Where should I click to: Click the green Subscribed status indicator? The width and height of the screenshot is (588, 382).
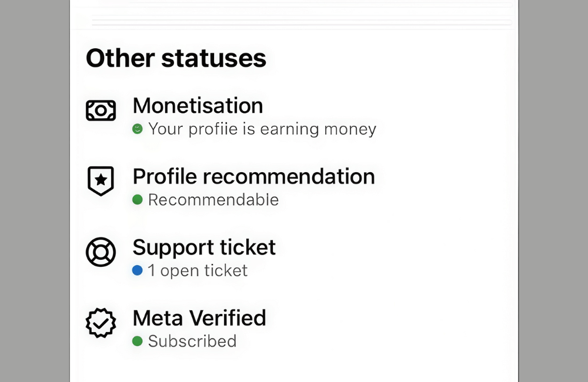point(138,341)
